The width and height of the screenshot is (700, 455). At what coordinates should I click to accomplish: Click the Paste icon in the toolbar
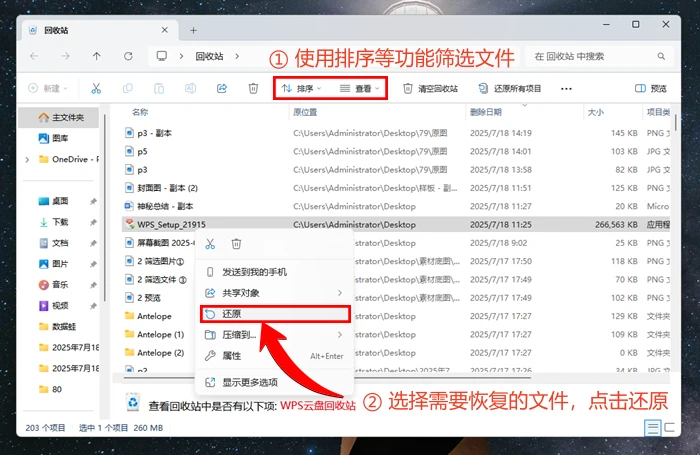click(x=159, y=88)
